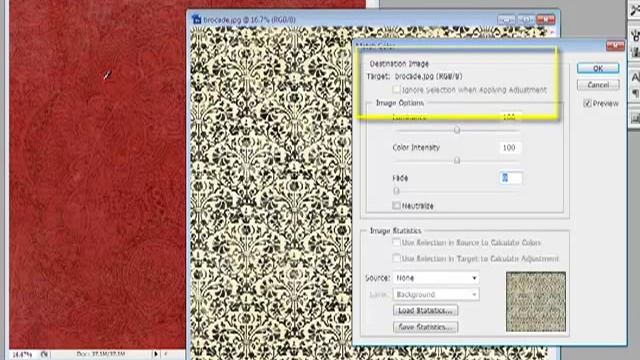This screenshot has height=360, width=640.
Task: Cancel the Match Color dialog
Action: 598,85
